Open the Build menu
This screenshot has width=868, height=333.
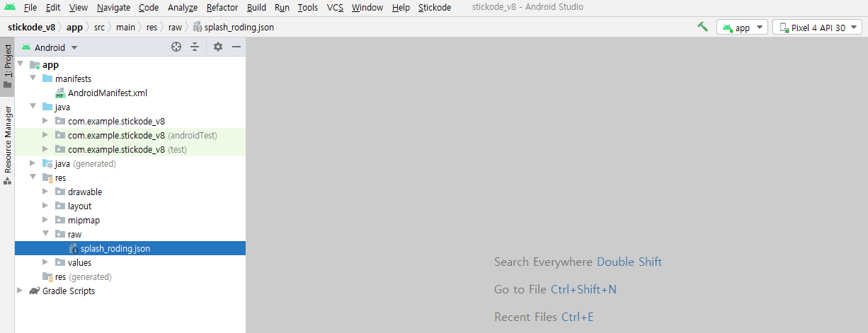point(257,7)
